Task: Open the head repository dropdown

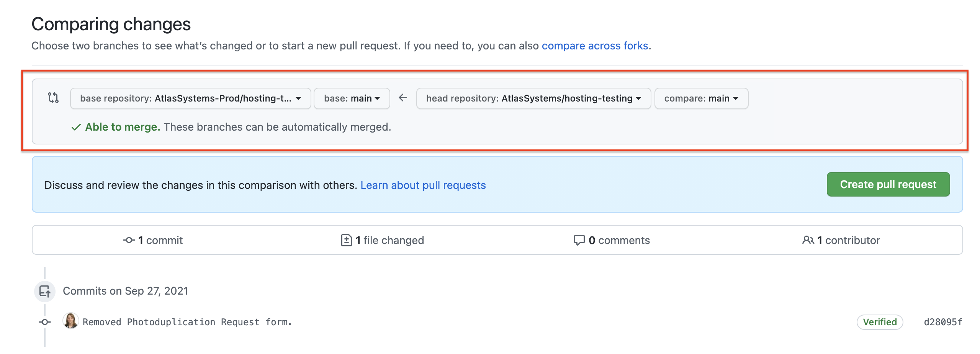Action: coord(533,98)
